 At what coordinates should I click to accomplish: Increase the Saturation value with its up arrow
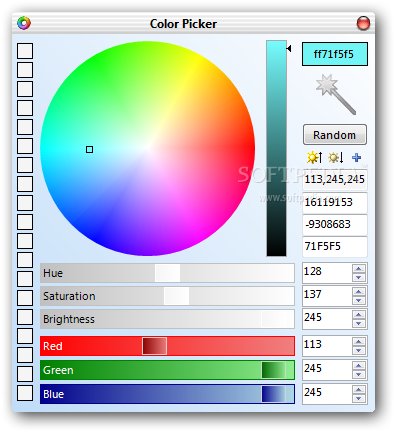pyautogui.click(x=359, y=292)
